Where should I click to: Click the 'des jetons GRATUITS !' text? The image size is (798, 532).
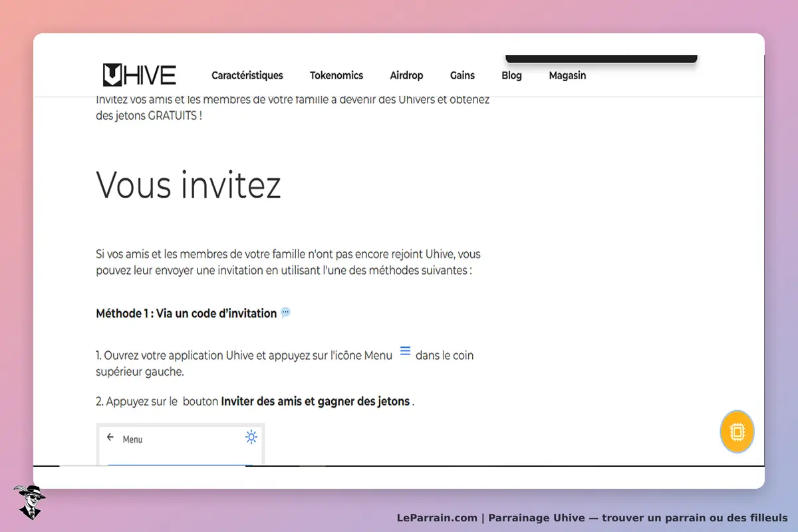point(149,115)
